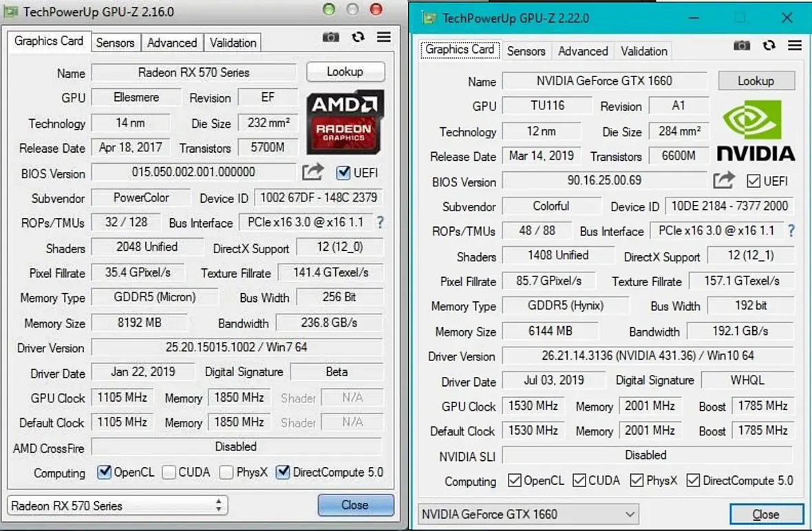Toggle UEFI checkbox in NVIDIA window

click(754, 181)
